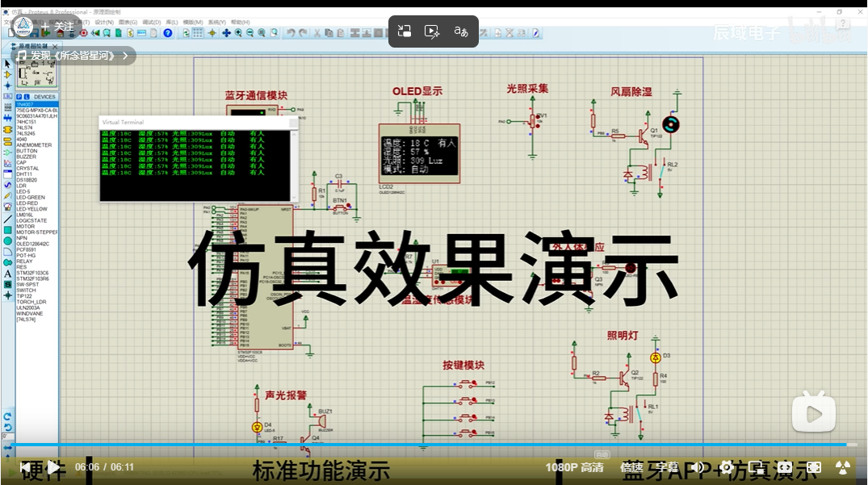Skip to previous video
The height and width of the screenshot is (485, 868).
[x=25, y=467]
